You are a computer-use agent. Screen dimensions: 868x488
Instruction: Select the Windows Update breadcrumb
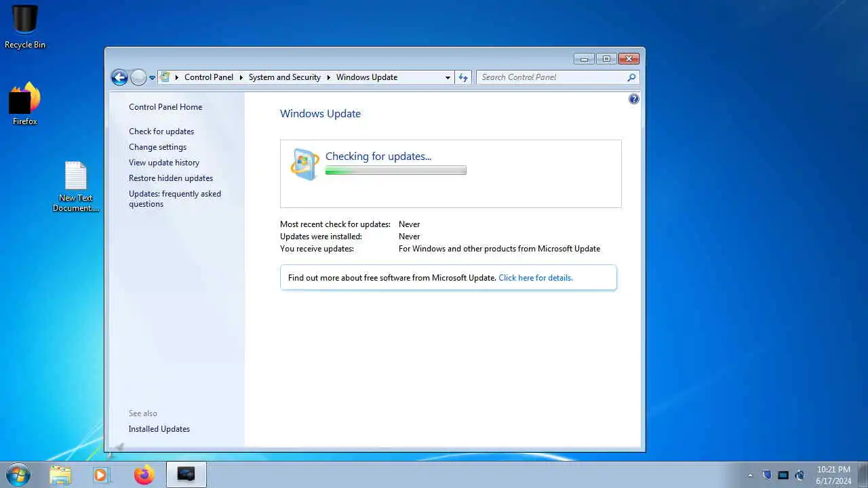[x=367, y=77]
